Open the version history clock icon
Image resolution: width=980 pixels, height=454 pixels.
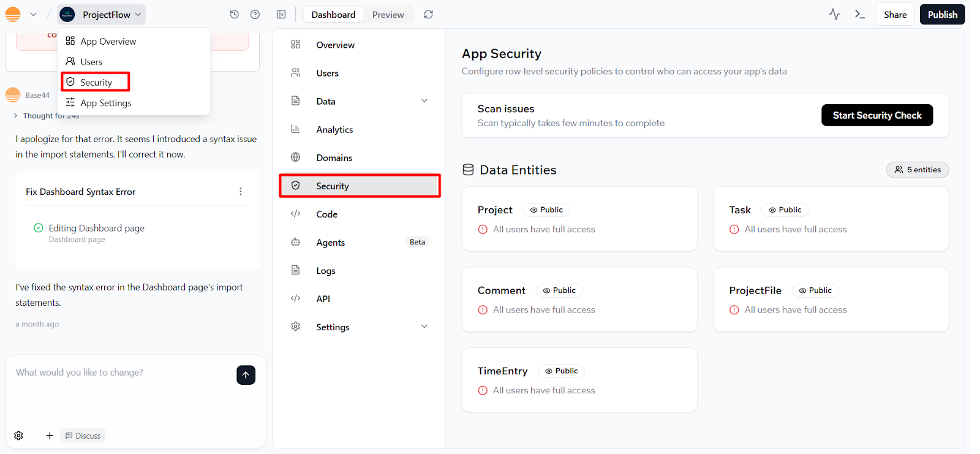pos(234,14)
